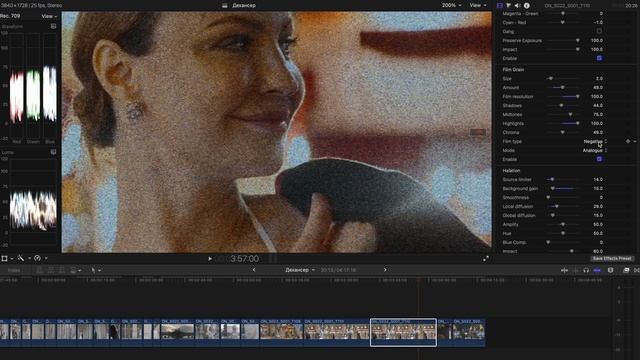This screenshot has width=640, height=360.
Task: Click the Shadows slider
Action: coord(562,105)
